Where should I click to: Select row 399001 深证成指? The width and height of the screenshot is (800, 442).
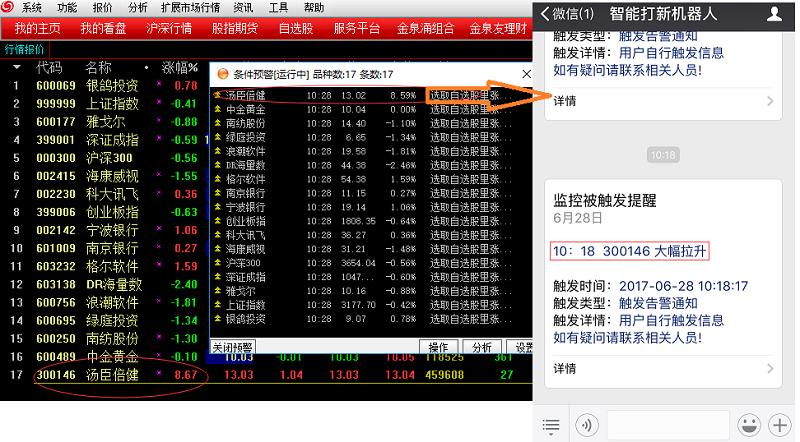105,140
